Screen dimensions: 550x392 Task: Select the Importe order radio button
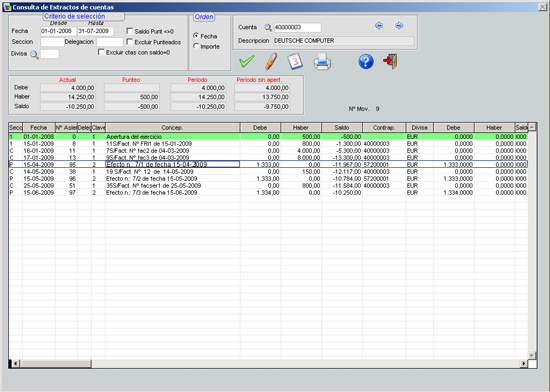coord(196,46)
